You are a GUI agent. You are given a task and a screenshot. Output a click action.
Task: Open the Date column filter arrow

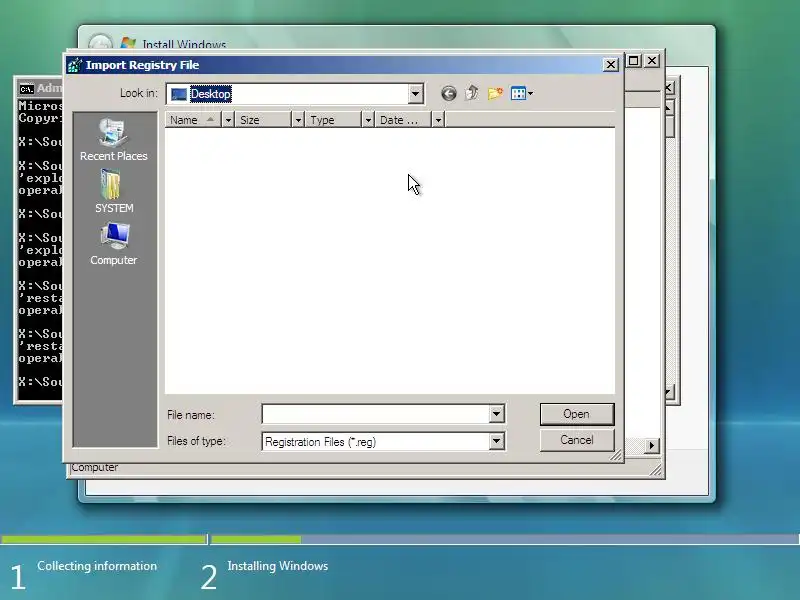(438, 120)
